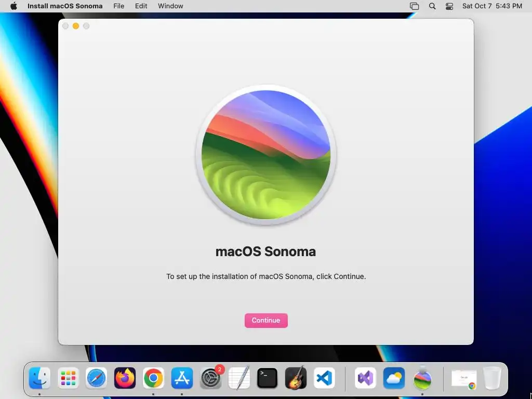Click the date and time clock
The image size is (532, 399).
pos(492,6)
